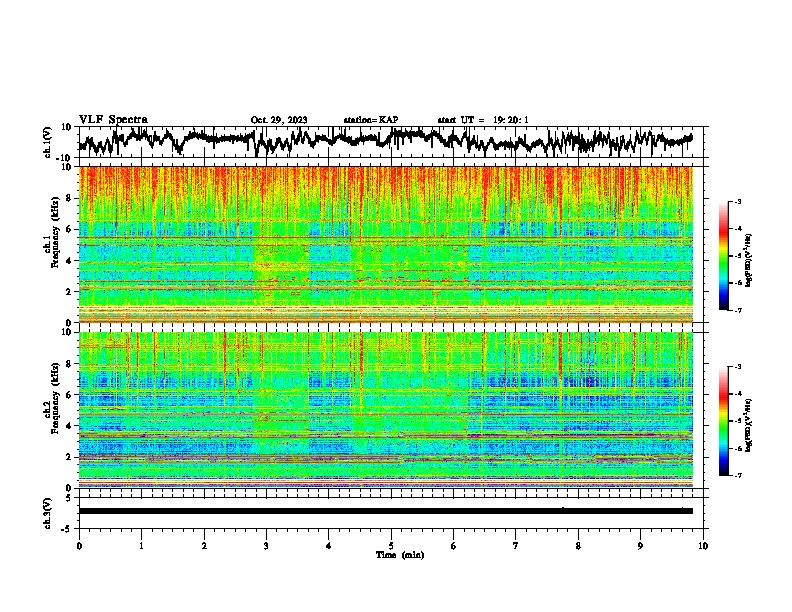
Task: Click time axis tick label '1'
Action: click(141, 546)
